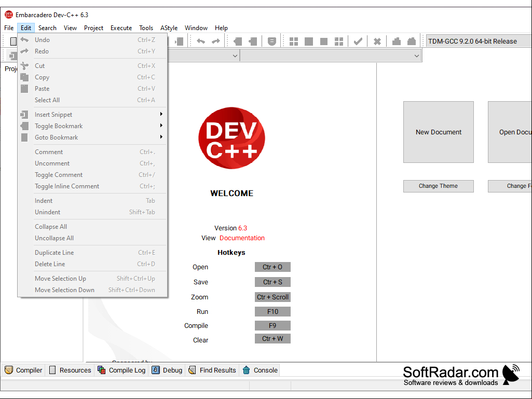Click the Toggle Bookmark icon in the main toolbar
This screenshot has height=399, width=532.
coord(238,42)
